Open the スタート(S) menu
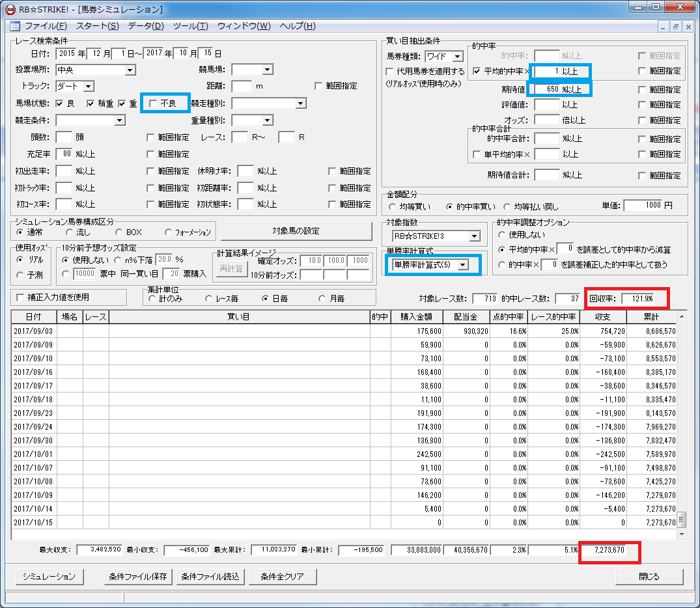The height and width of the screenshot is (608, 700). click(x=97, y=26)
